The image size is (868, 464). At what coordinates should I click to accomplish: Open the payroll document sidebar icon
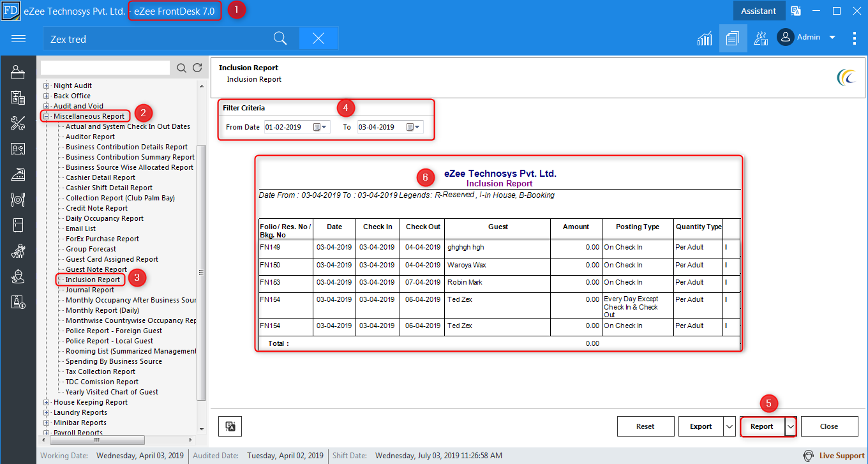click(x=18, y=302)
